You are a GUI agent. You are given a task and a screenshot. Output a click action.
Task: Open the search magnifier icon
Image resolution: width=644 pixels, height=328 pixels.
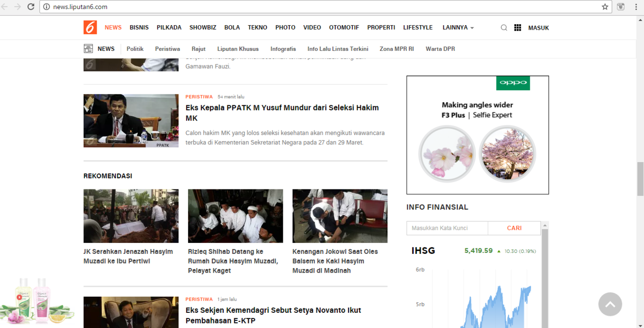tap(504, 28)
